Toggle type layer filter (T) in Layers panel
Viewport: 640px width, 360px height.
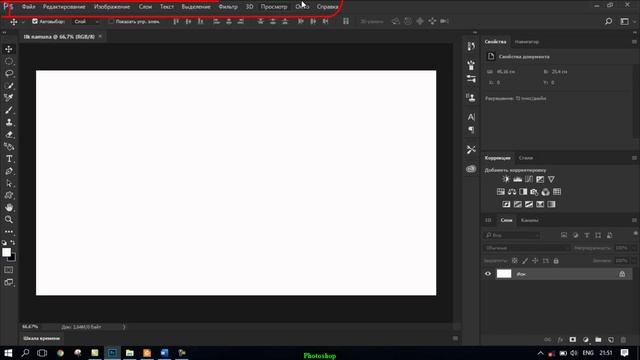pyautogui.click(x=587, y=235)
